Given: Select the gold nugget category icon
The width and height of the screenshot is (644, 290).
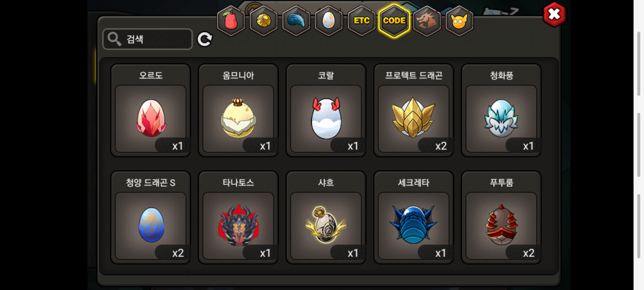Looking at the screenshot, I should 264,21.
